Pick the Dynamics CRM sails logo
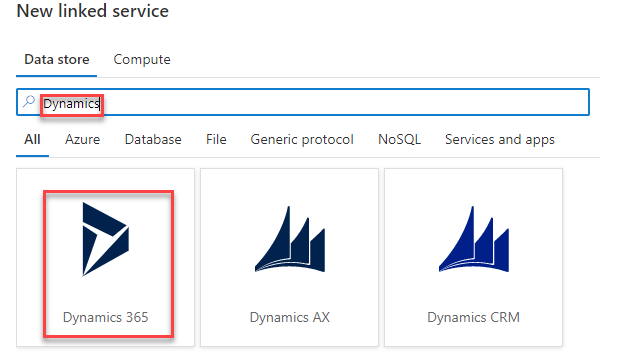Screen dimensions: 618x360 (x=474, y=239)
